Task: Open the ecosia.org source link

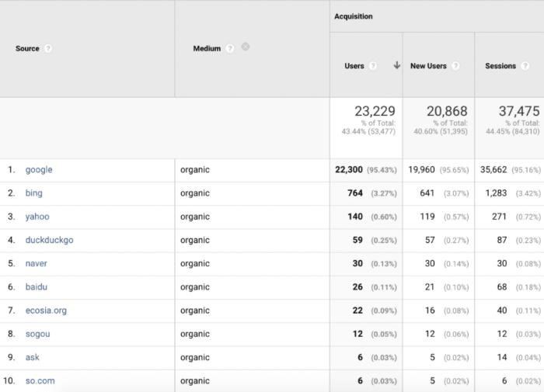Action: coord(46,310)
